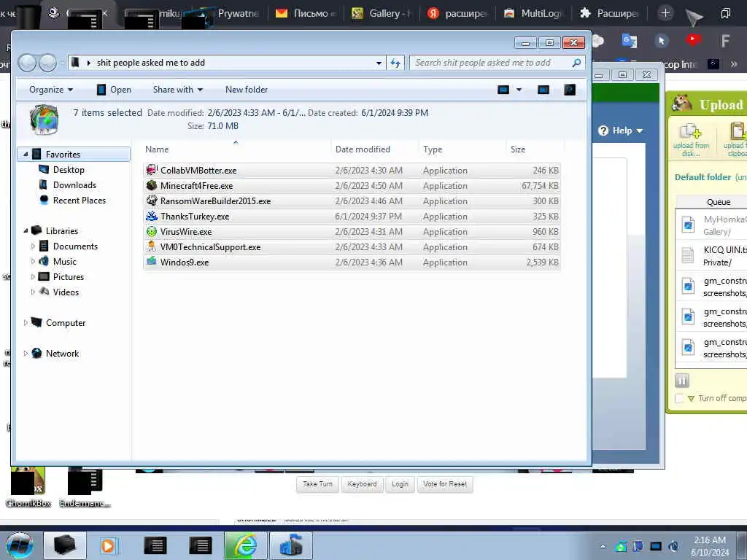Screen dimensions: 747x560
Task: Expand Network tree node
Action: [x=26, y=354]
